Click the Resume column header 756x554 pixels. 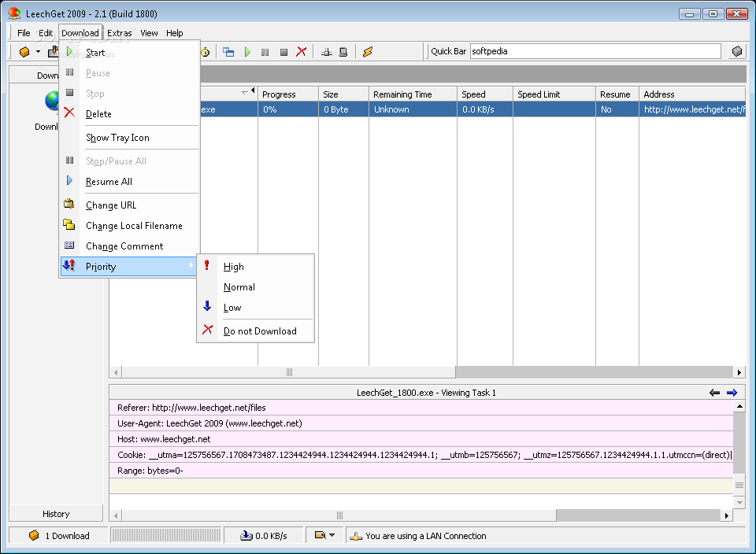617,94
